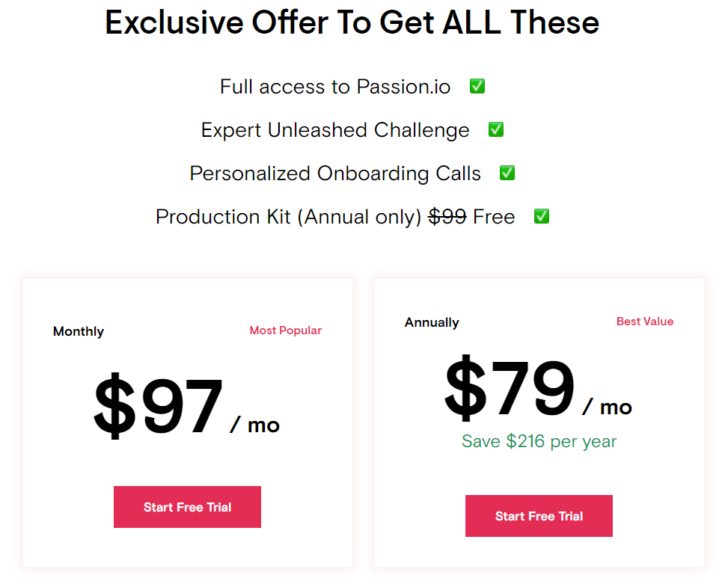The image size is (728, 581).
Task: Click the word Free after the $99 price
Action: click(x=494, y=217)
